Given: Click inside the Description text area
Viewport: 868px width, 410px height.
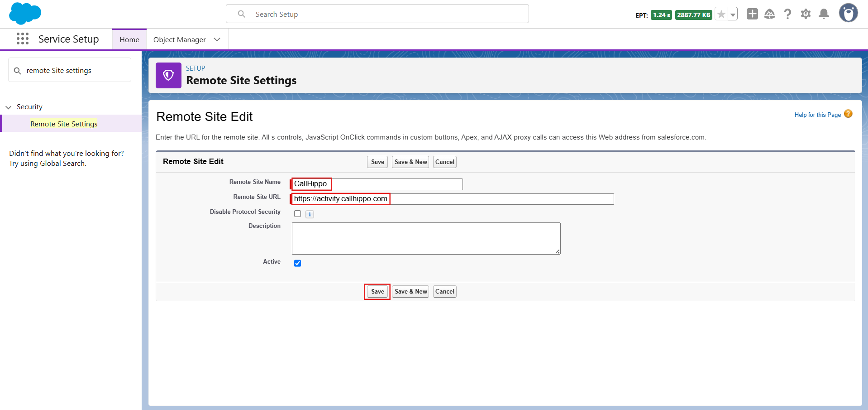Looking at the screenshot, I should pyautogui.click(x=426, y=238).
